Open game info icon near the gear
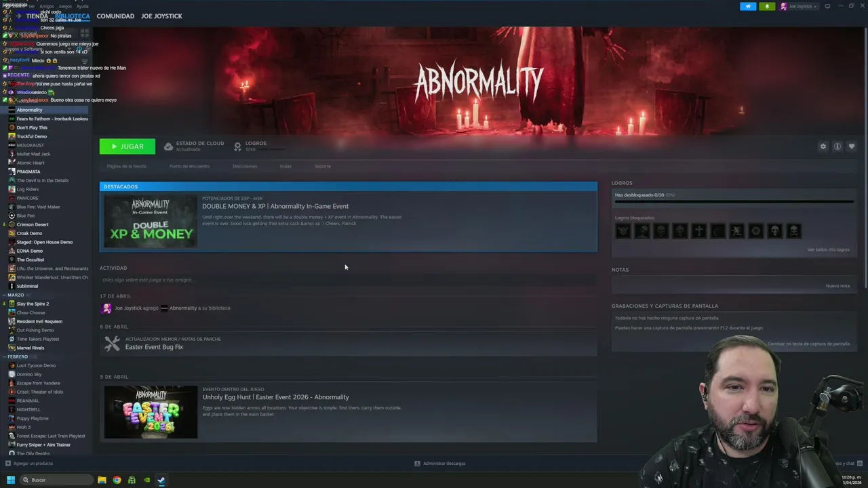The image size is (868, 488). (837, 146)
